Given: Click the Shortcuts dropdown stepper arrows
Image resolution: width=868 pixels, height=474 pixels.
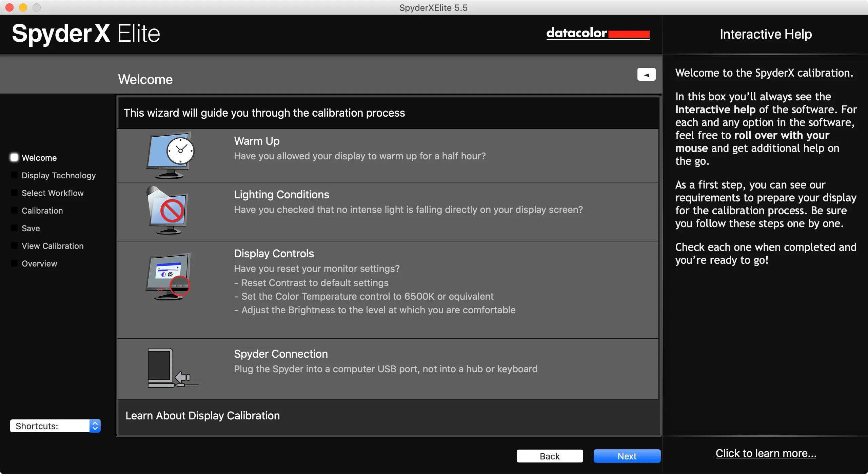Looking at the screenshot, I should (95, 426).
